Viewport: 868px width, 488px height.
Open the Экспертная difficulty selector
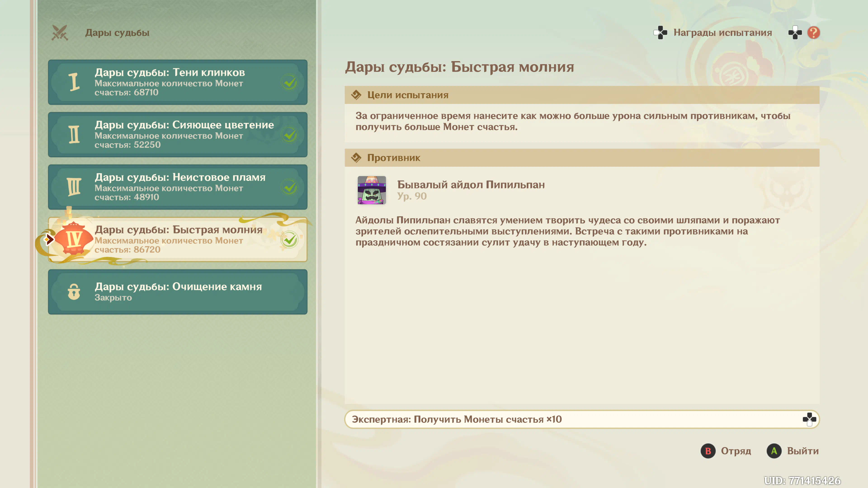click(573, 419)
